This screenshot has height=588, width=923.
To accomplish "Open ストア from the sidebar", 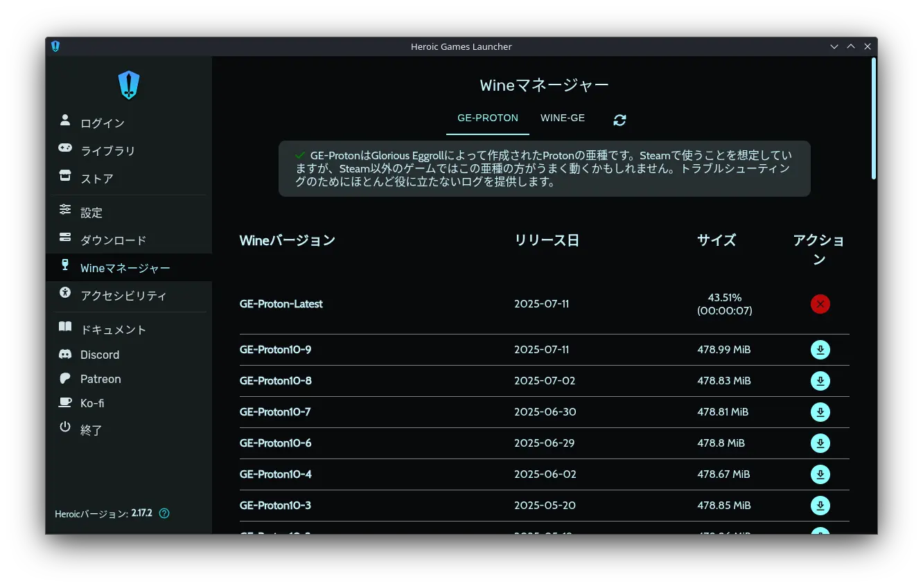I will coord(129,178).
